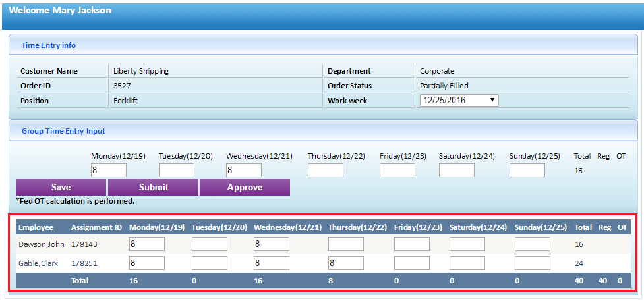This screenshot has width=644, height=301.
Task: Click the Employee column header in table
Action: [x=36, y=227]
